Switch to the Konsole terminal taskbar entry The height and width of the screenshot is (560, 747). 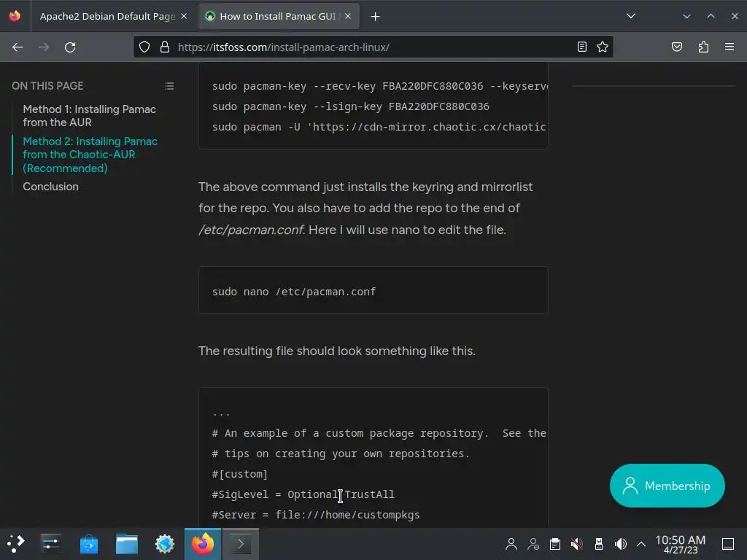pos(241,544)
